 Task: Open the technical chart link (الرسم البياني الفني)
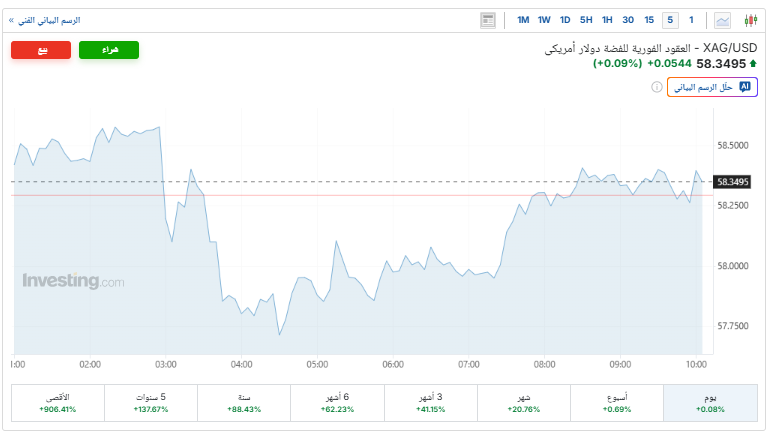(45, 20)
